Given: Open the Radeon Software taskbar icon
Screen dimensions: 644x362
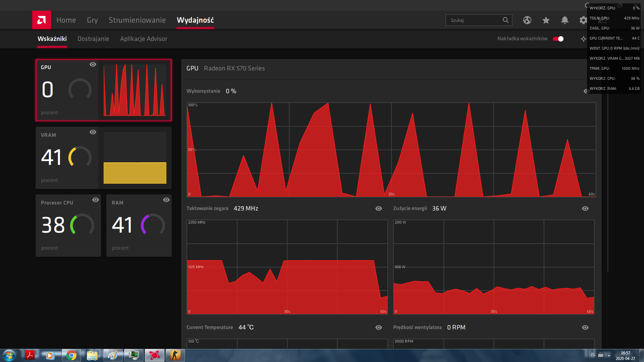Looking at the screenshot, I should (155, 356).
